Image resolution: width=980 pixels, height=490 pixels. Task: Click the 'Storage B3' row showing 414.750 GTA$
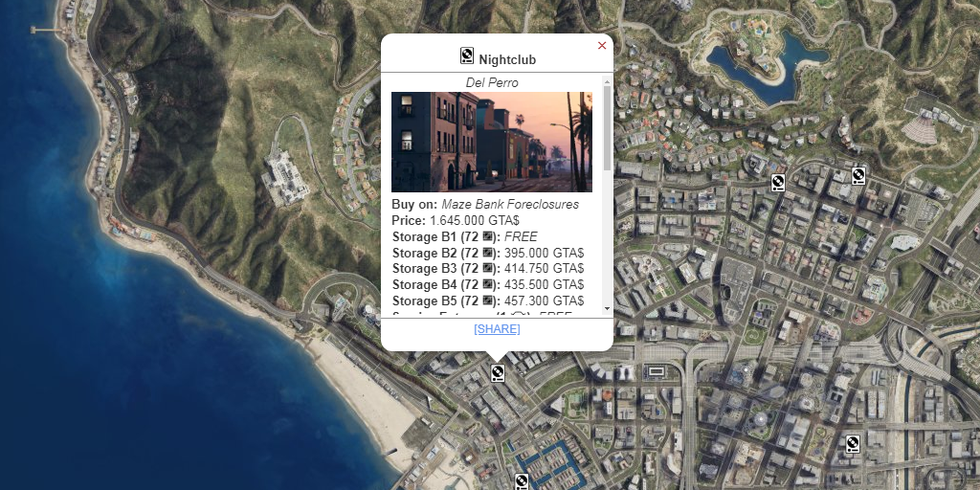[x=488, y=269]
